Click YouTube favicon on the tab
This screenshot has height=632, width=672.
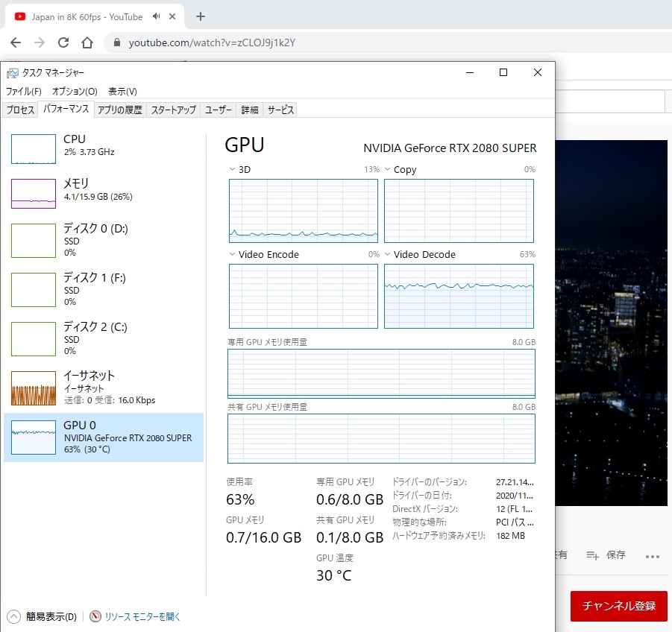[x=19, y=16]
